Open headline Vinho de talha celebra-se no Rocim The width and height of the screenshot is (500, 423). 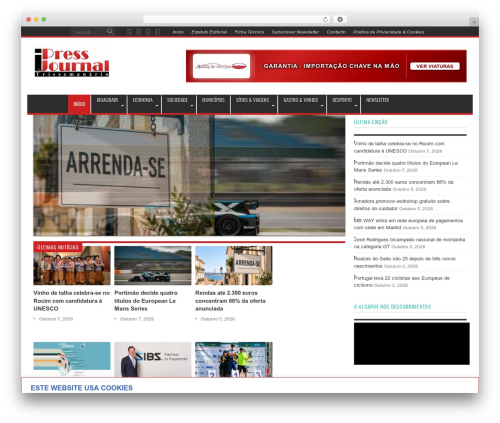(72, 301)
